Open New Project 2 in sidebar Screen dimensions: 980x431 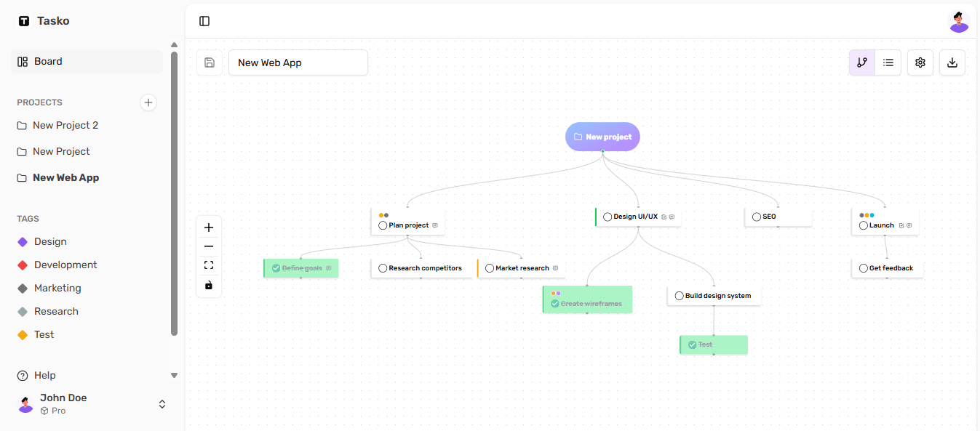pos(65,125)
